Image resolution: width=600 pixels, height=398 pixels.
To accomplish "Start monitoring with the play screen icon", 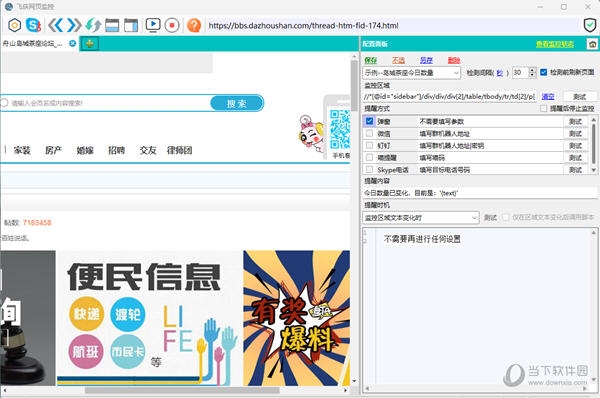I will [153, 25].
